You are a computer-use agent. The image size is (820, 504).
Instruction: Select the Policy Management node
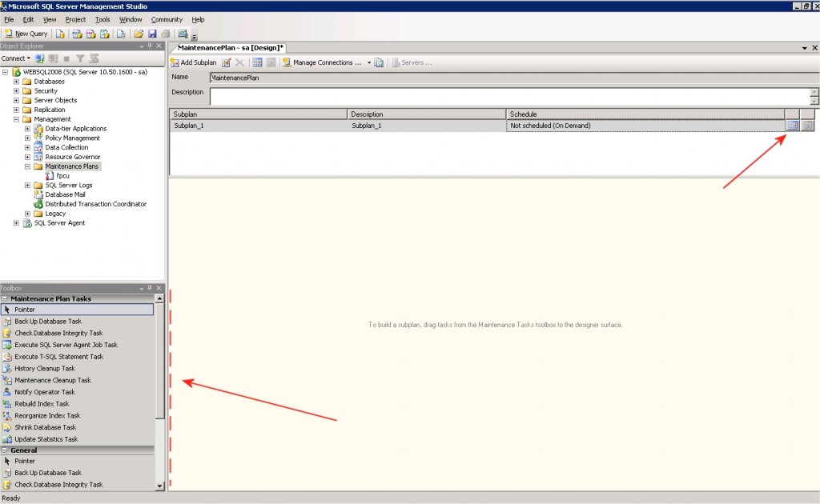[72, 138]
